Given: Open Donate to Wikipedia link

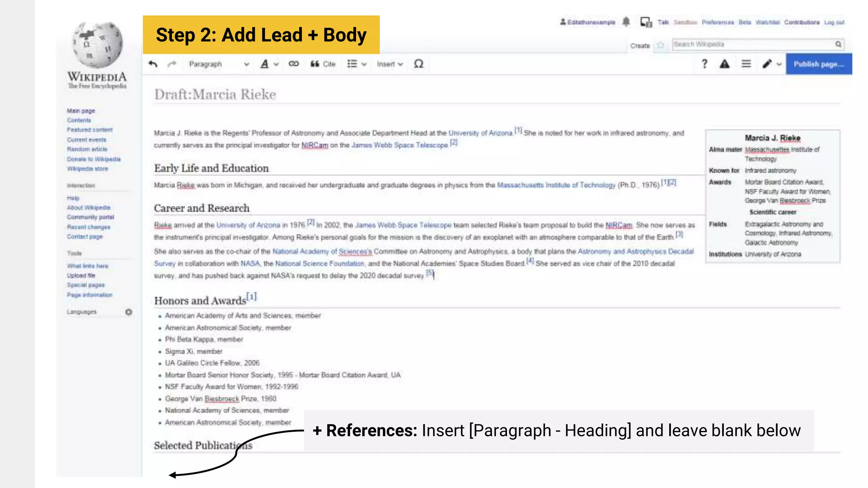Looking at the screenshot, I should (x=94, y=159).
